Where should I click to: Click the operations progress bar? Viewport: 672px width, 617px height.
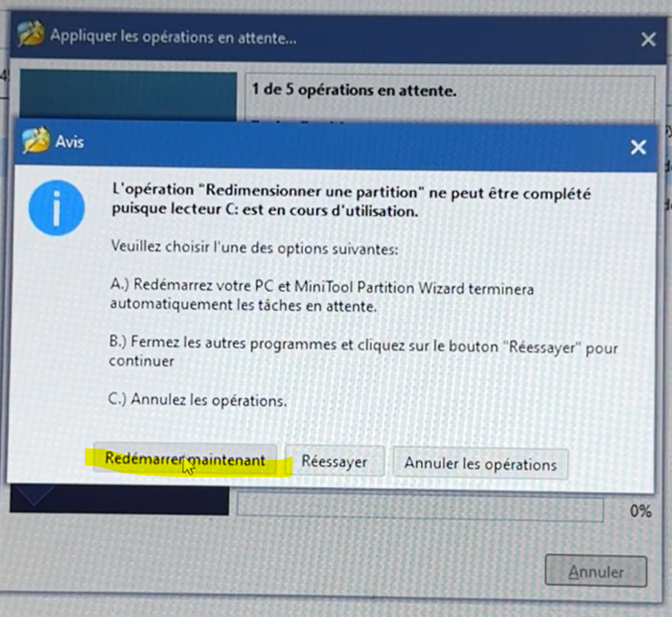click(x=420, y=507)
